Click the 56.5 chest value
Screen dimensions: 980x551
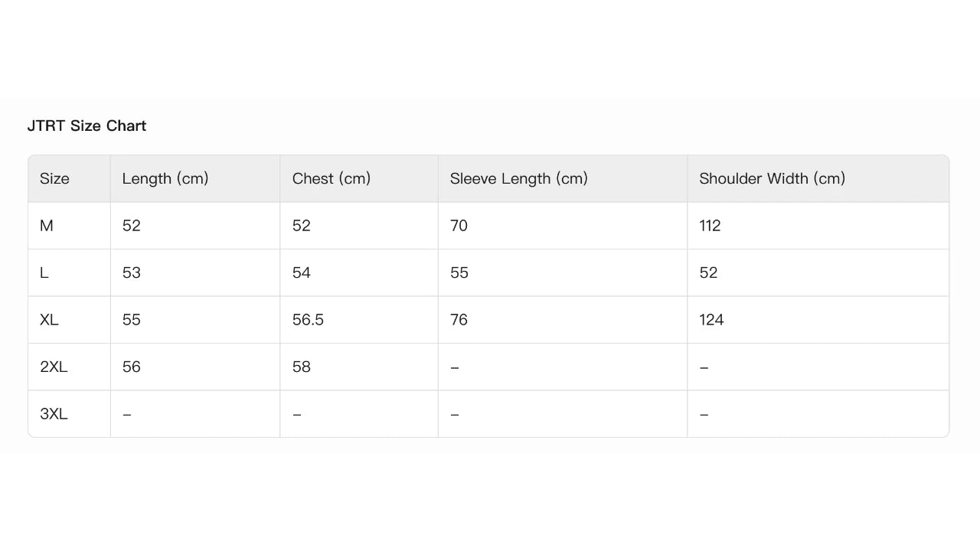tap(308, 320)
